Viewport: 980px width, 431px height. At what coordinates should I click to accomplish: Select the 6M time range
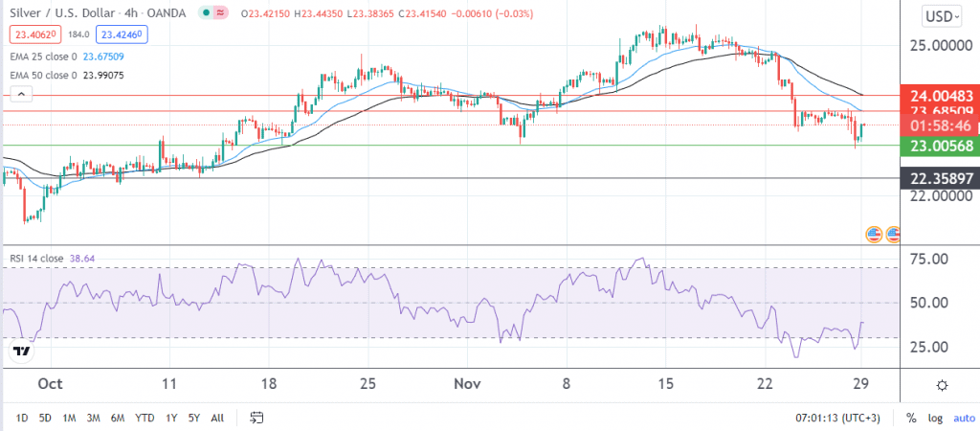(x=118, y=418)
